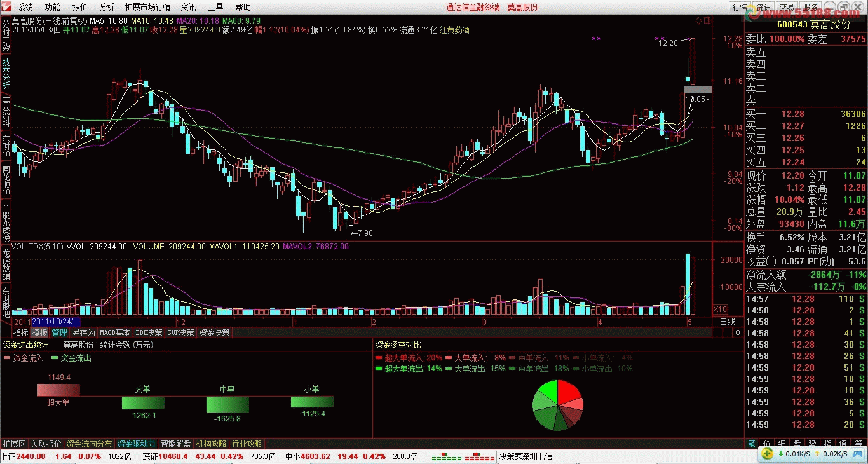The height and width of the screenshot is (464, 868).
Task: Click the 中小 index value 4683.62
Action: [x=315, y=456]
